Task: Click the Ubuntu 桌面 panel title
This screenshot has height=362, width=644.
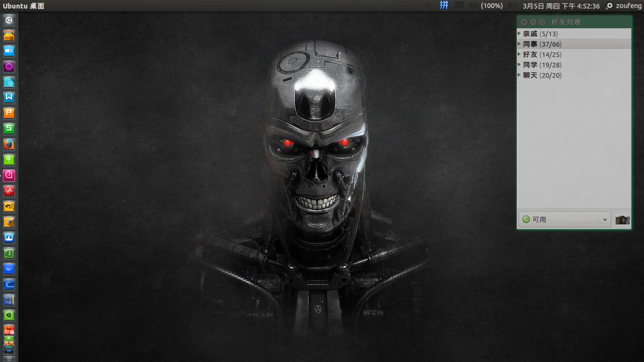Action: 24,6
